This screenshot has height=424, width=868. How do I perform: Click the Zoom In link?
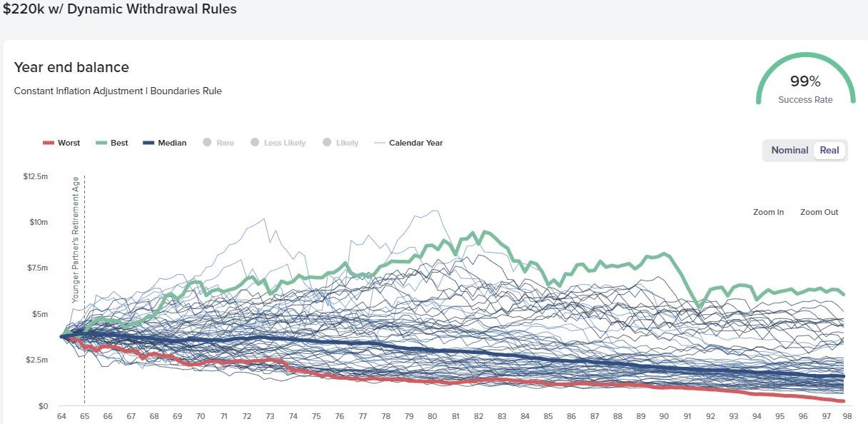tap(768, 212)
